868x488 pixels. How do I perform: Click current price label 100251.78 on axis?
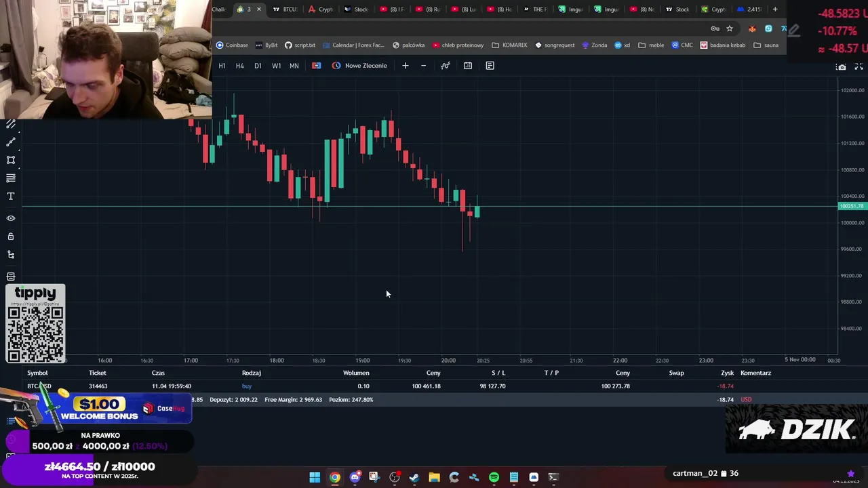(x=852, y=206)
